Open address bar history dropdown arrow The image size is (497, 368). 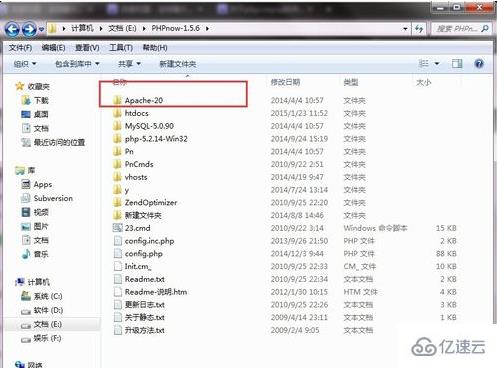point(405,29)
